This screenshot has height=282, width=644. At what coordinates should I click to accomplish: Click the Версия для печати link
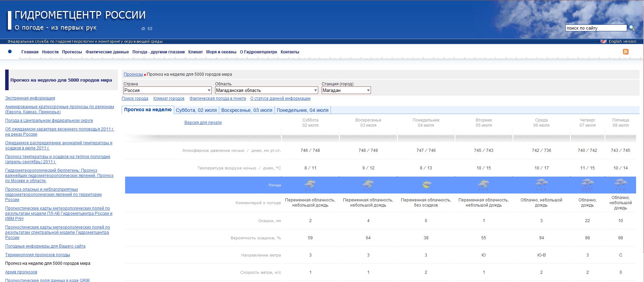(203, 123)
